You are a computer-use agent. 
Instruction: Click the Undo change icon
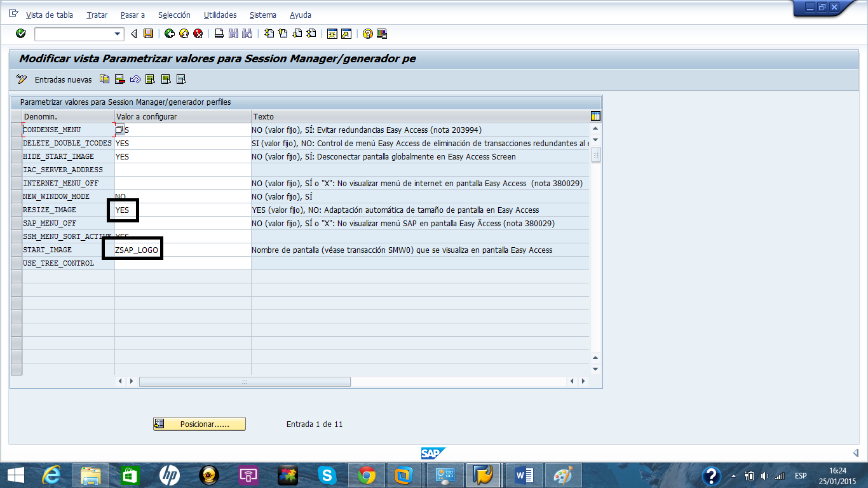(135, 79)
